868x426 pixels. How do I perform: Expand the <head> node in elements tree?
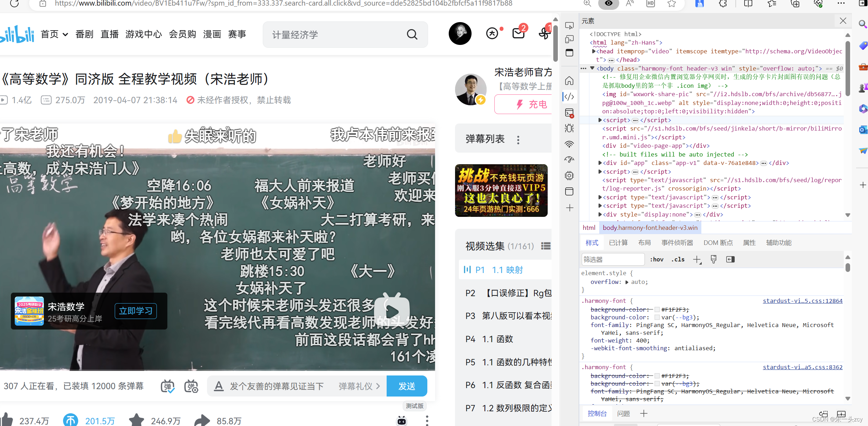pos(593,51)
